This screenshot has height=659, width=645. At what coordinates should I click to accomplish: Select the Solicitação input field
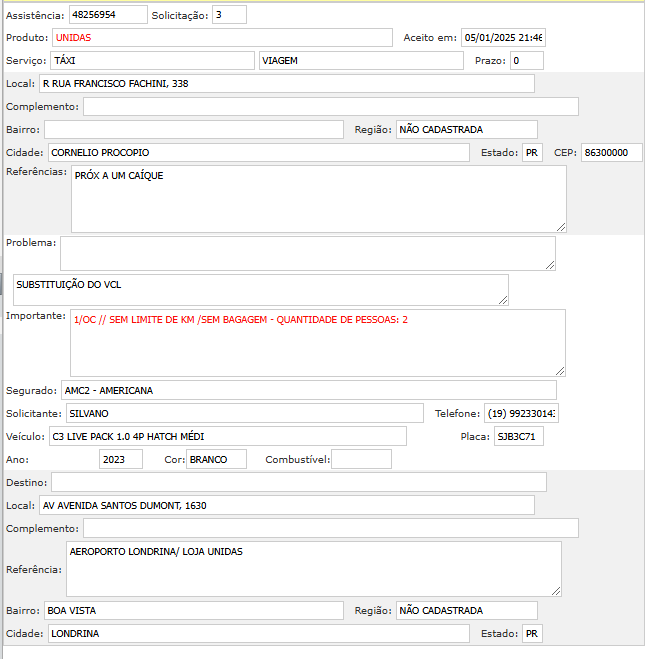coord(229,15)
